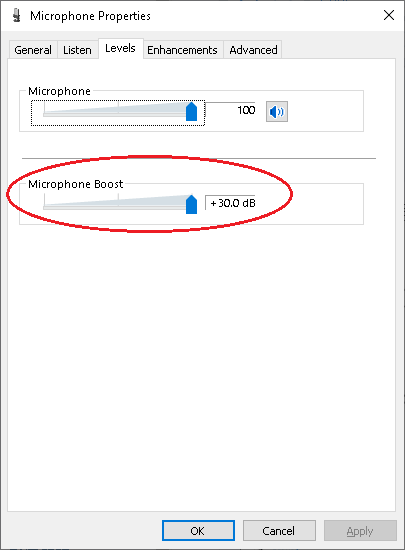The image size is (405, 550).
Task: Click the Cancel button
Action: coord(279,531)
